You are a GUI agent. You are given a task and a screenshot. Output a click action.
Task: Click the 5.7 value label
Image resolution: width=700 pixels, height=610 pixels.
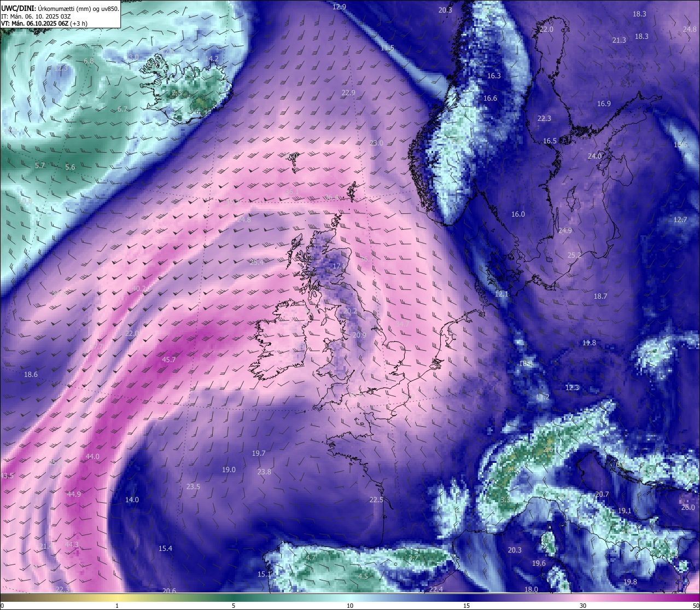pos(40,165)
